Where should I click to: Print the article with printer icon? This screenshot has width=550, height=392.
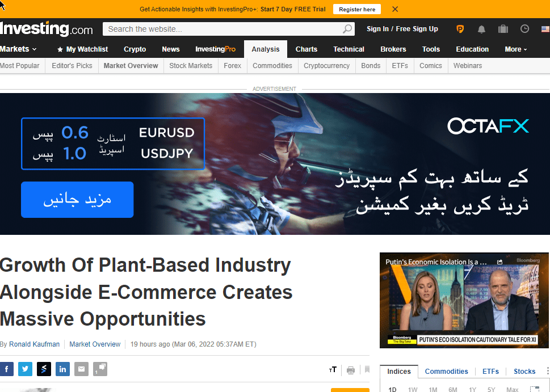pyautogui.click(x=351, y=370)
